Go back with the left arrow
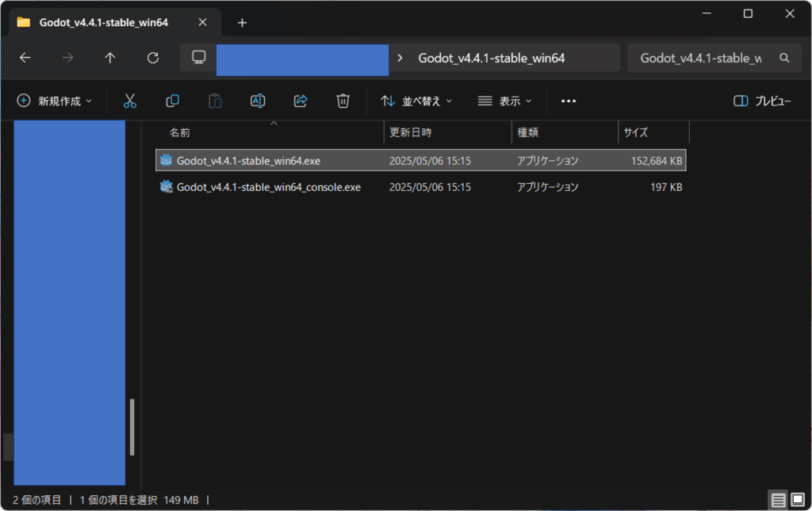812x511 pixels. pyautogui.click(x=25, y=58)
